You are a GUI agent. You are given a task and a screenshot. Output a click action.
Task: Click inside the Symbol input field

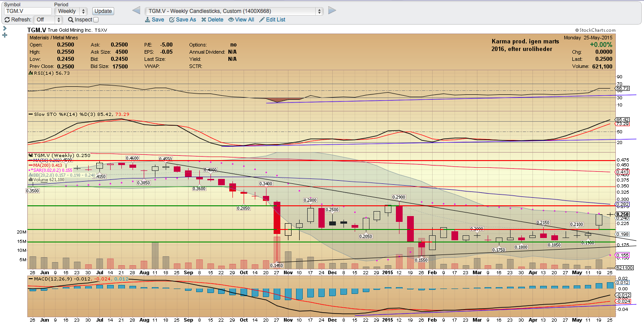pos(28,11)
